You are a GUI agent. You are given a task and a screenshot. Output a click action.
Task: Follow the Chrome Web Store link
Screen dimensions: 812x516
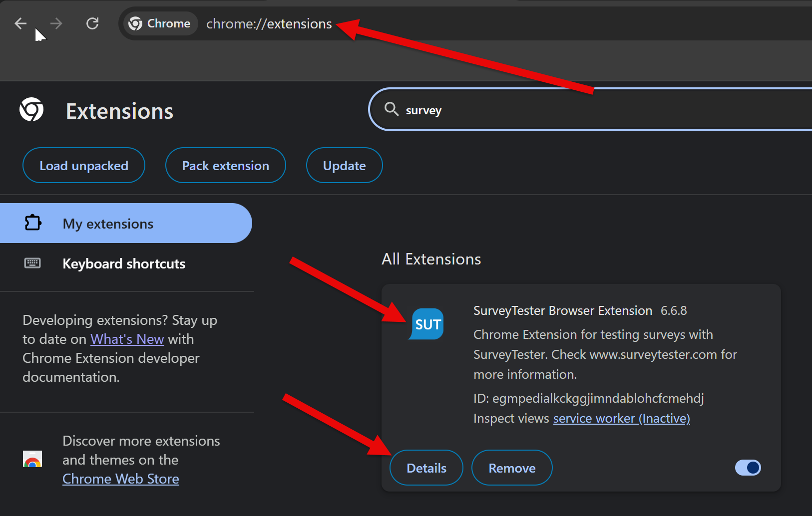pyautogui.click(x=120, y=479)
